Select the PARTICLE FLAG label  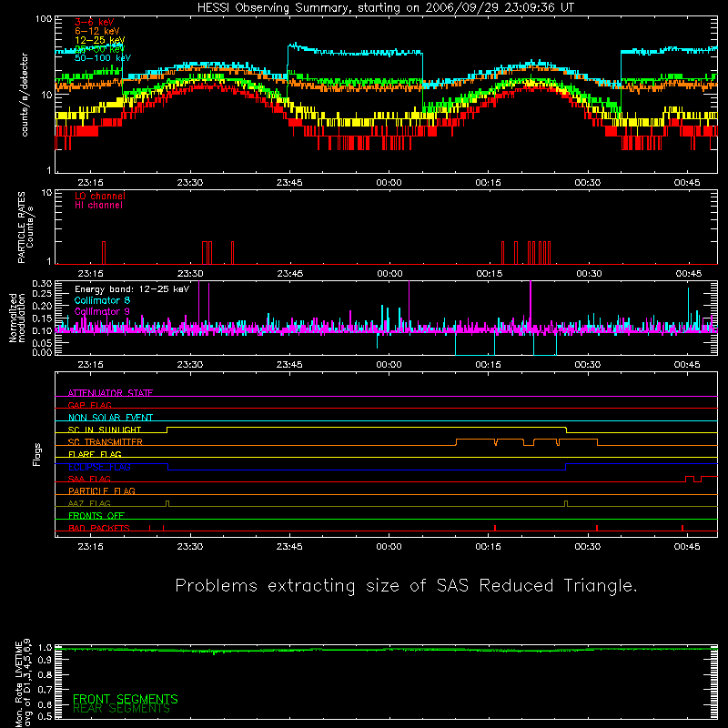point(102,490)
